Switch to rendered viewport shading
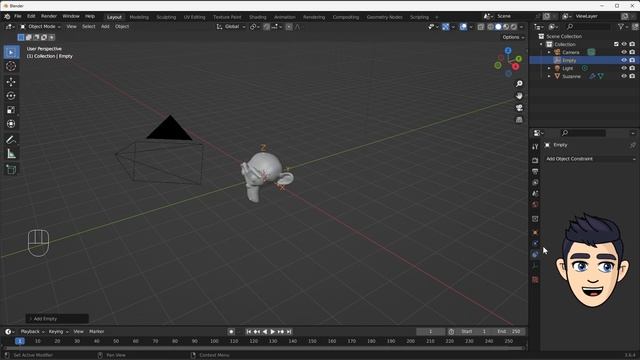This screenshot has height=360, width=640. [x=514, y=27]
